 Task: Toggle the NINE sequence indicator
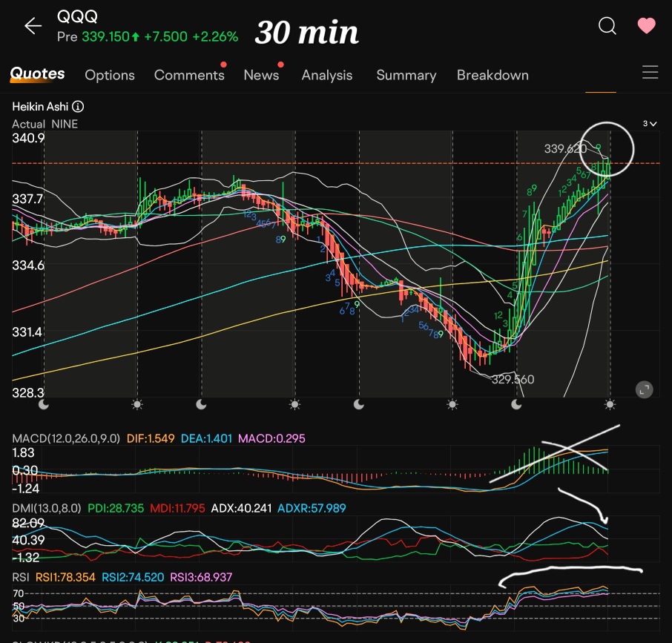(65, 124)
